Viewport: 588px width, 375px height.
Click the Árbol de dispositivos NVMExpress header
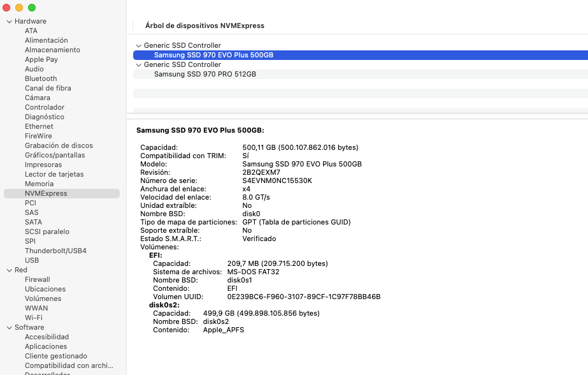(204, 26)
